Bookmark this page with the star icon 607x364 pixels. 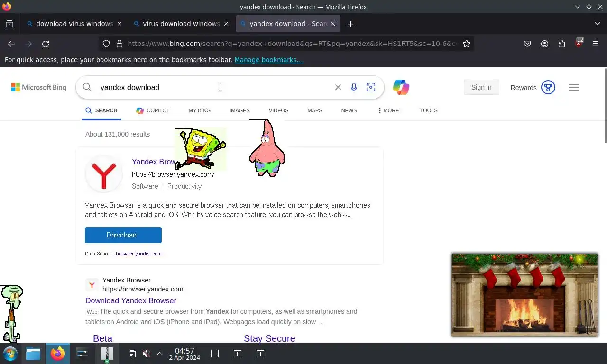(467, 44)
